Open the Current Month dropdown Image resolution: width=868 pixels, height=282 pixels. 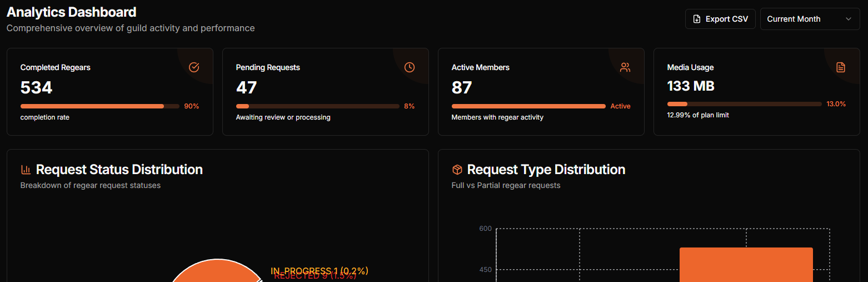pyautogui.click(x=810, y=19)
